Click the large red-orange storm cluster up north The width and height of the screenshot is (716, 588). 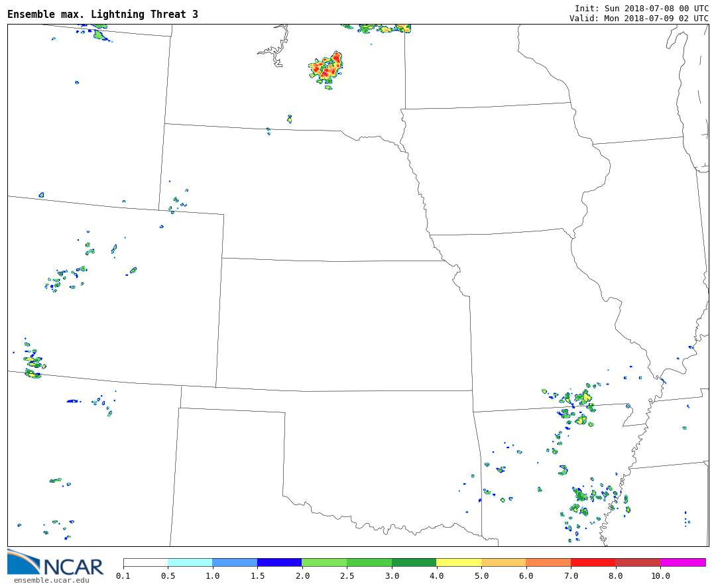tap(327, 68)
